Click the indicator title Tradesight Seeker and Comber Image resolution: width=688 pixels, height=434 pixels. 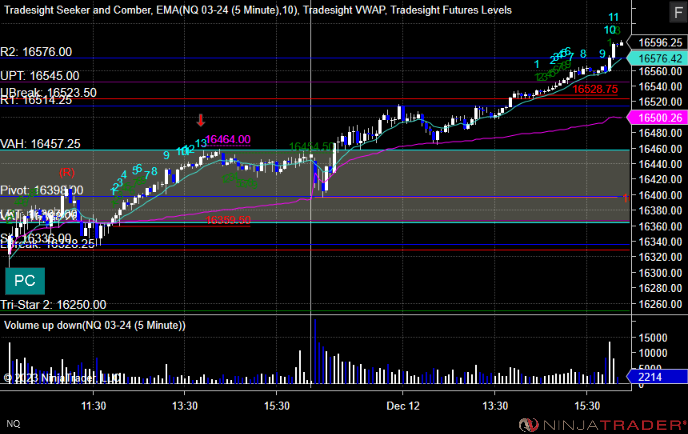point(78,10)
